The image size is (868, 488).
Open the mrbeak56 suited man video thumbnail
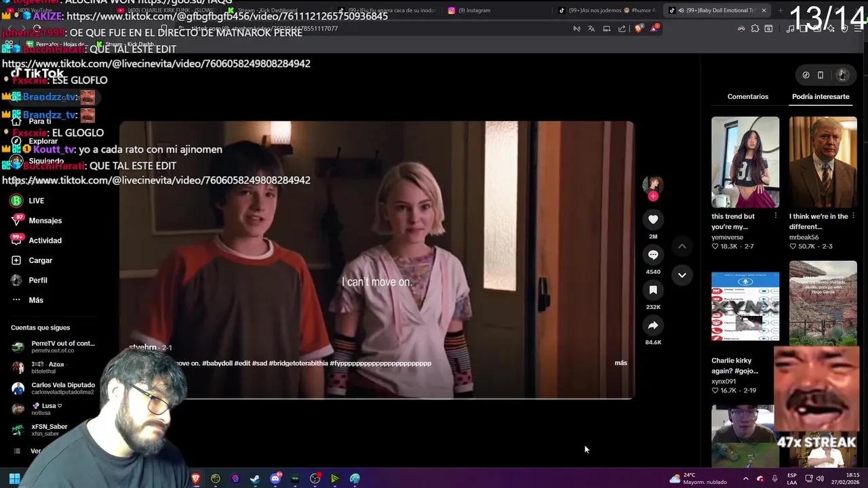click(823, 162)
